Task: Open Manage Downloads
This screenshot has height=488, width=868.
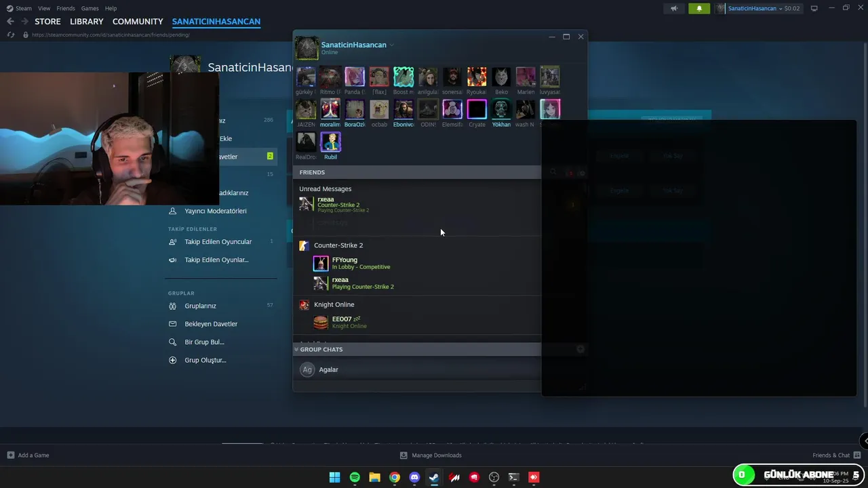Action: (x=431, y=455)
